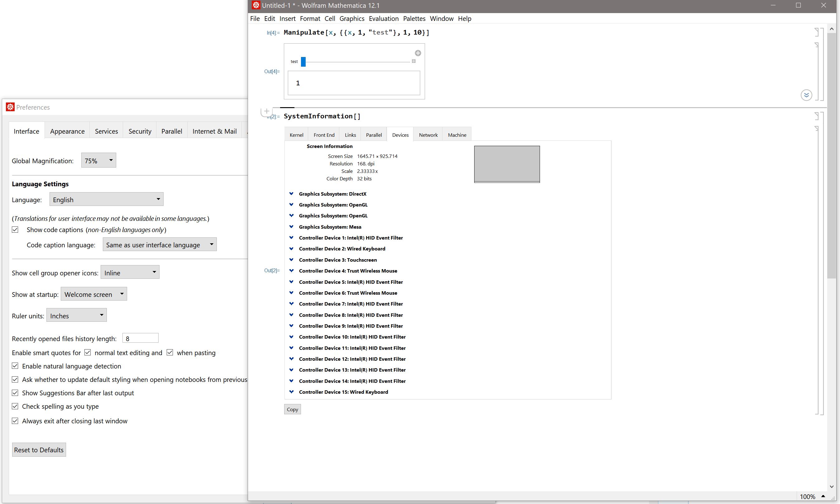Switch to the Machine tab in SystemInformation
This screenshot has height=504, width=840.
tap(457, 134)
